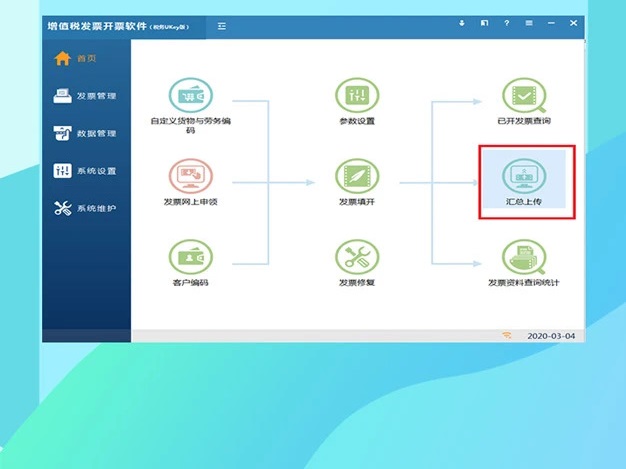
Task: Select the 参数设置 parameter settings icon
Action: [357, 96]
